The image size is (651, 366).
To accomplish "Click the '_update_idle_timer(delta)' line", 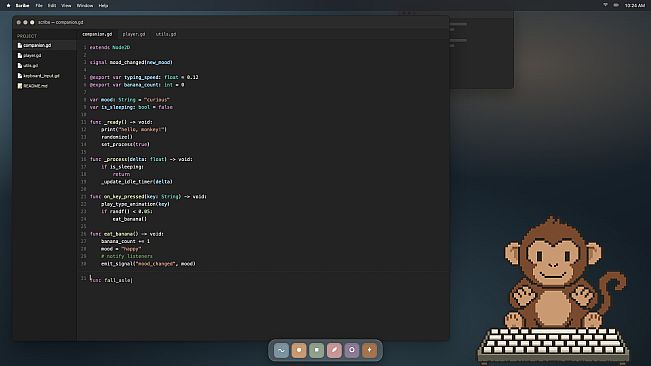I will pyautogui.click(x=137, y=182).
